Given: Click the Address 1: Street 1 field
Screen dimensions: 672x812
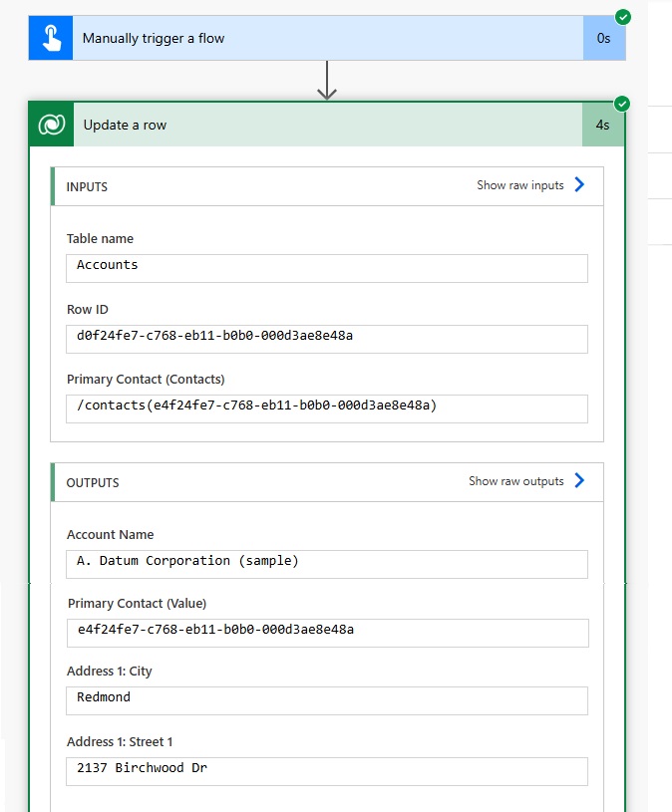Looking at the screenshot, I should (x=327, y=771).
